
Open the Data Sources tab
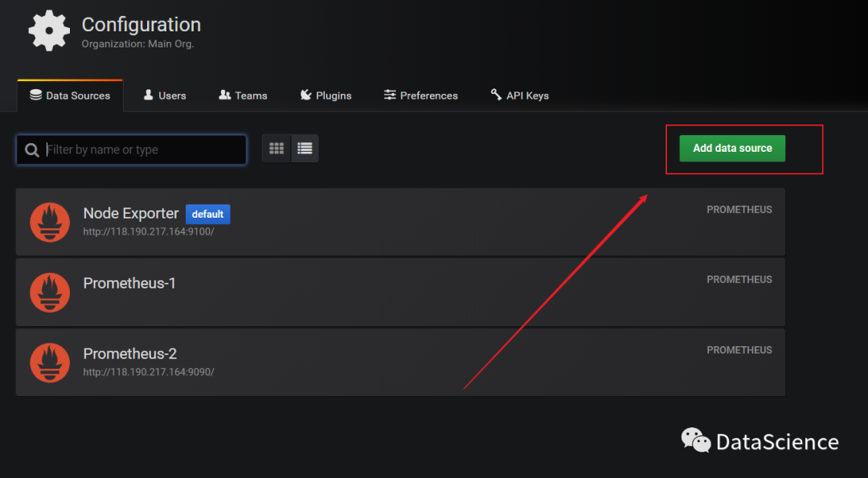70,96
